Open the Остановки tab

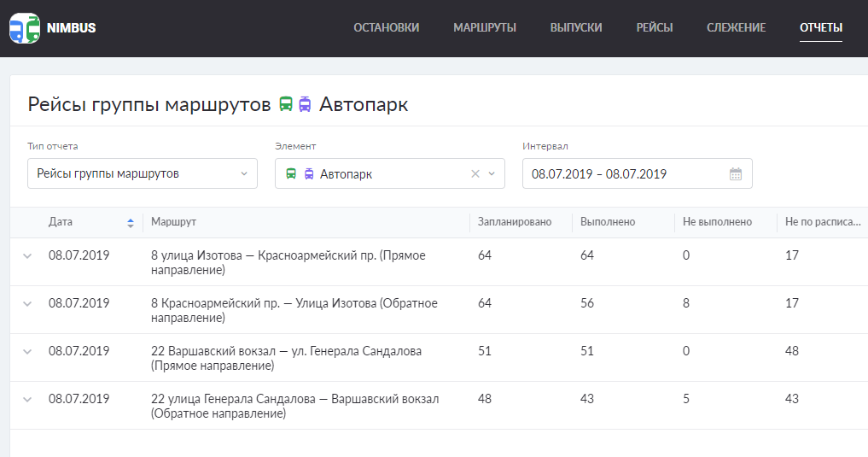pos(386,27)
